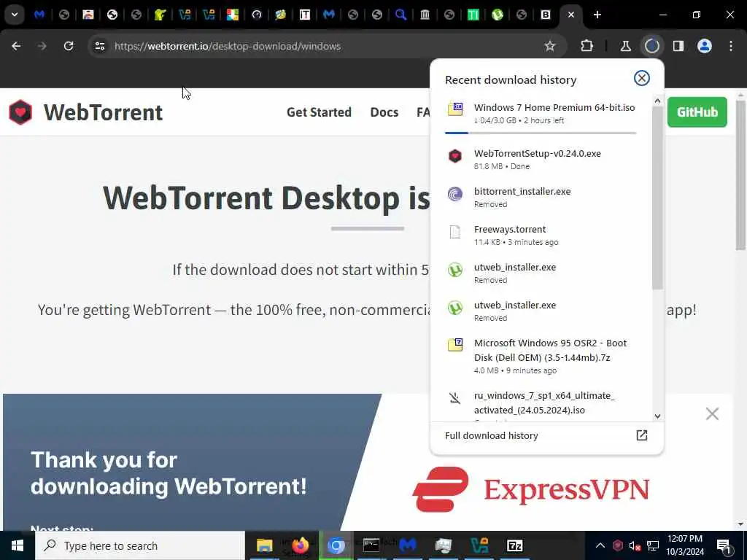The height and width of the screenshot is (560, 747).
Task: Select Microsoft Windows 95 OSR2 Boot Disk entry
Action: click(x=541, y=356)
